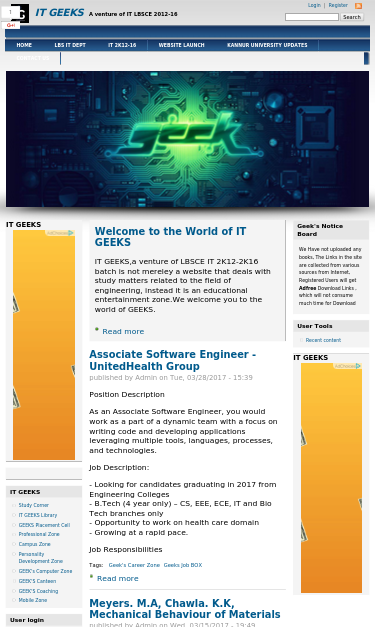Open the Geeks Job BOX tag
This screenshot has width=375, height=627.
click(183, 565)
